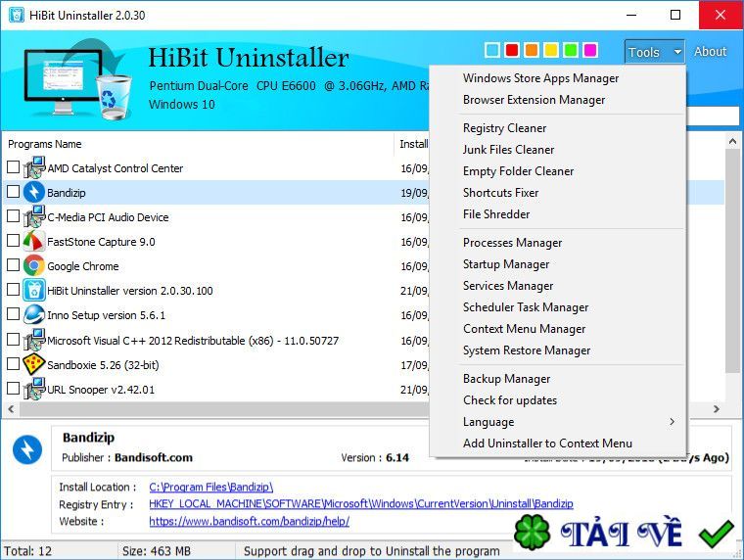Tick the Sandboxie 5.26 (32-bit) checkbox
This screenshot has height=560, width=744.
[14, 363]
